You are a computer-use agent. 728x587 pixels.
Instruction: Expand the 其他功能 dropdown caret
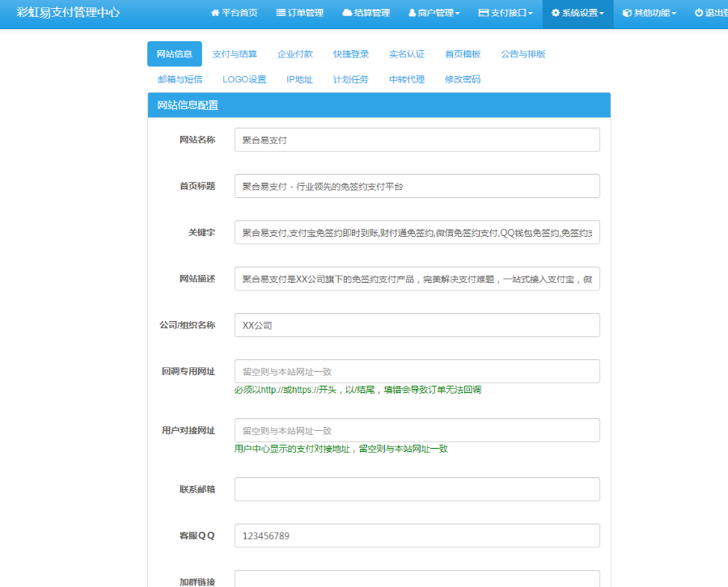pyautogui.click(x=674, y=14)
